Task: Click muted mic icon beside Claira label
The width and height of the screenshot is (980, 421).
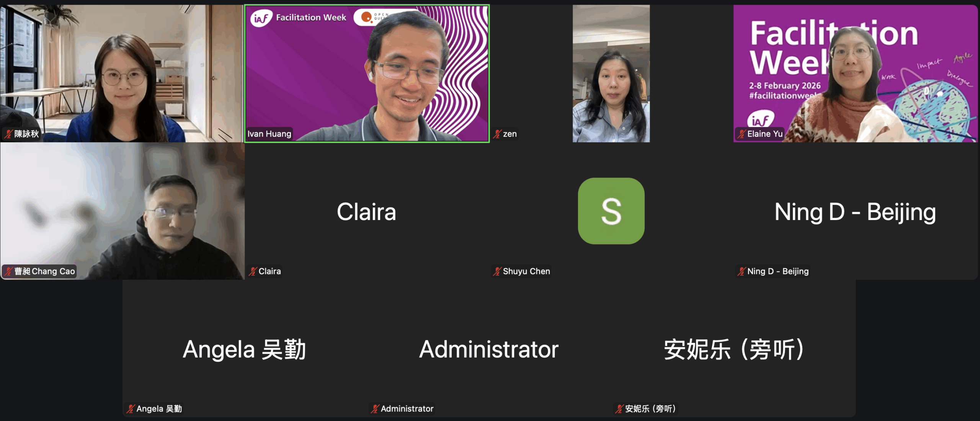Action: pos(253,271)
